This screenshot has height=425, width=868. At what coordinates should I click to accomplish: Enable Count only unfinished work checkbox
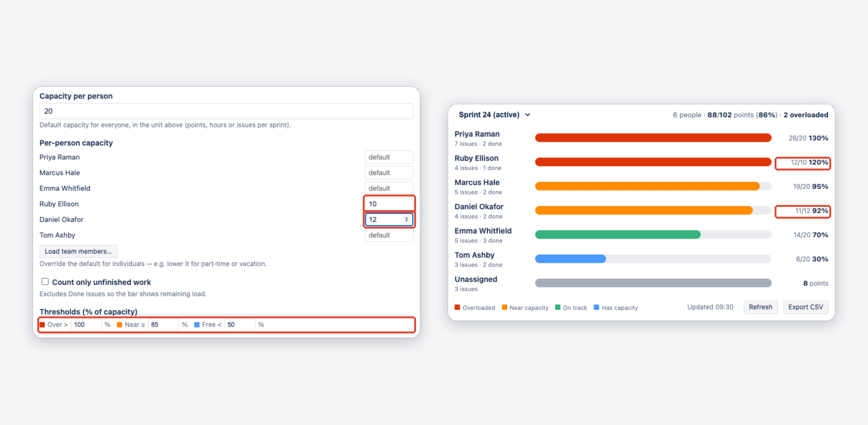click(45, 281)
